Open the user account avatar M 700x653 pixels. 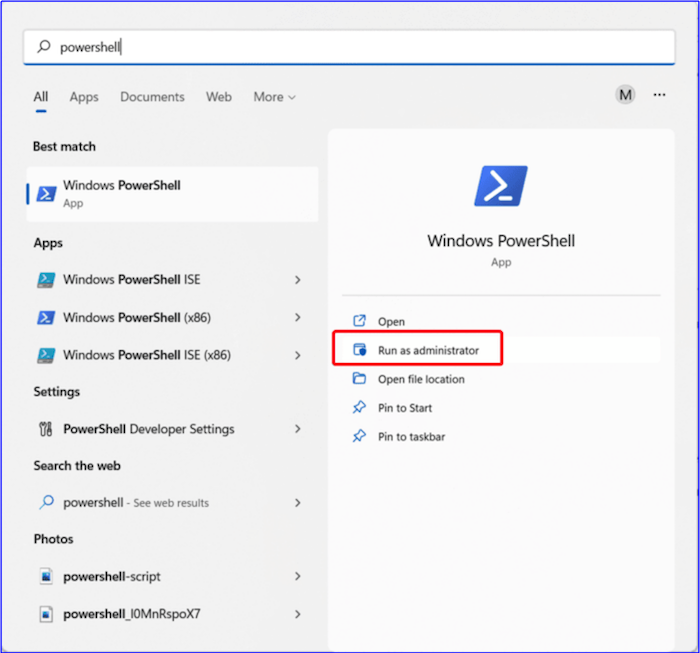pyautogui.click(x=625, y=95)
